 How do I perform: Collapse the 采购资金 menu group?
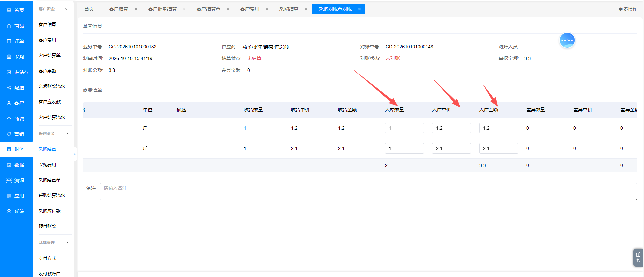(x=67, y=134)
